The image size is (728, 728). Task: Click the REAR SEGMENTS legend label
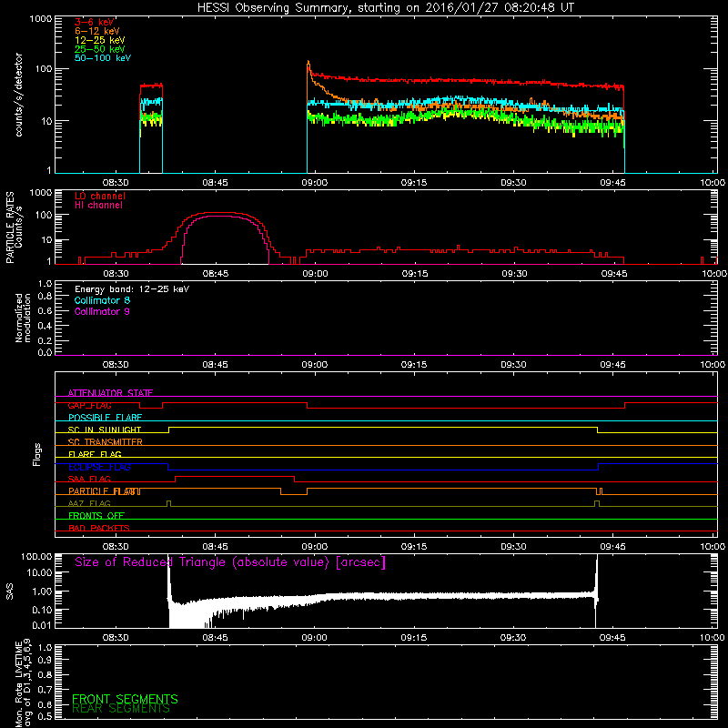click(x=121, y=709)
